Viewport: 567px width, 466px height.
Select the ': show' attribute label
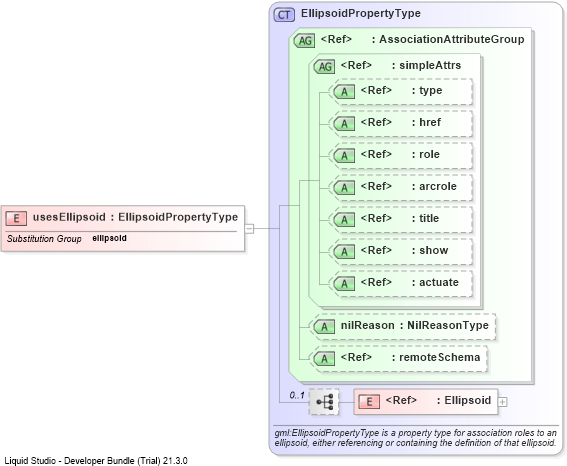(x=430, y=250)
